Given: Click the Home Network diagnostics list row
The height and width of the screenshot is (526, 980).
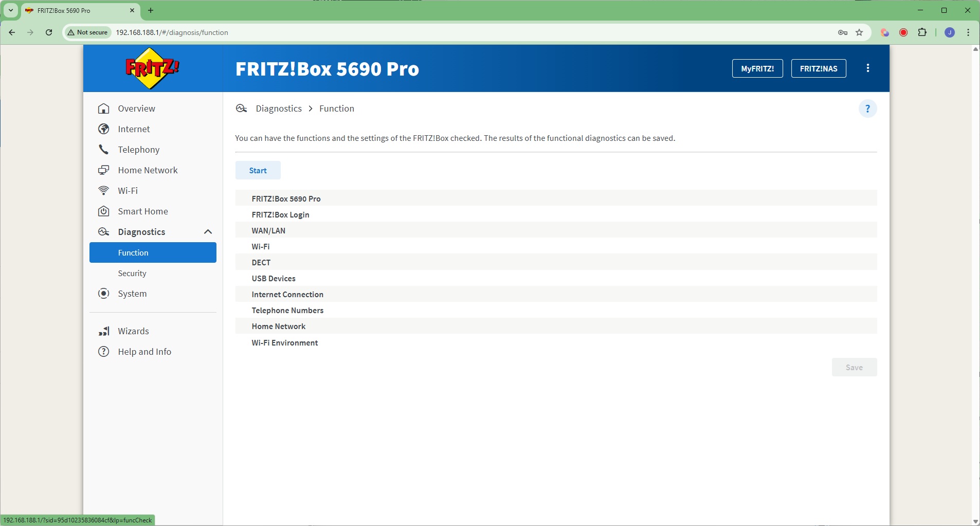Looking at the screenshot, I should coord(556,326).
